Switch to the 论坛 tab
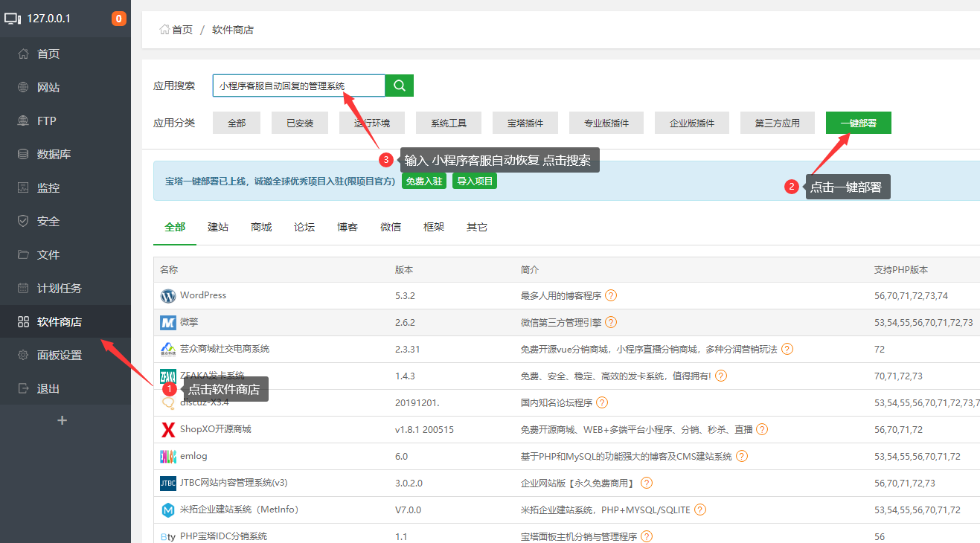The width and height of the screenshot is (980, 543). point(304,227)
